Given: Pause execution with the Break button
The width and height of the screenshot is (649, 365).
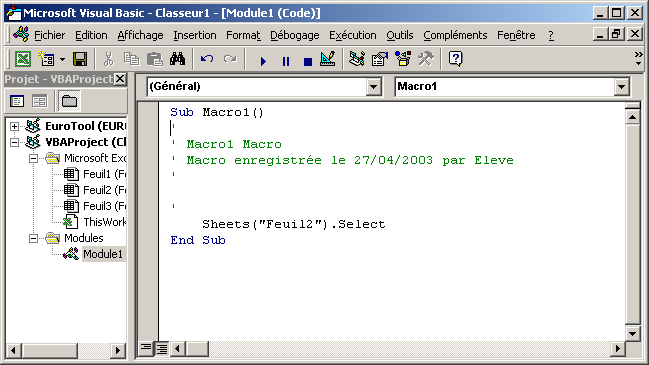Looking at the screenshot, I should pos(286,61).
